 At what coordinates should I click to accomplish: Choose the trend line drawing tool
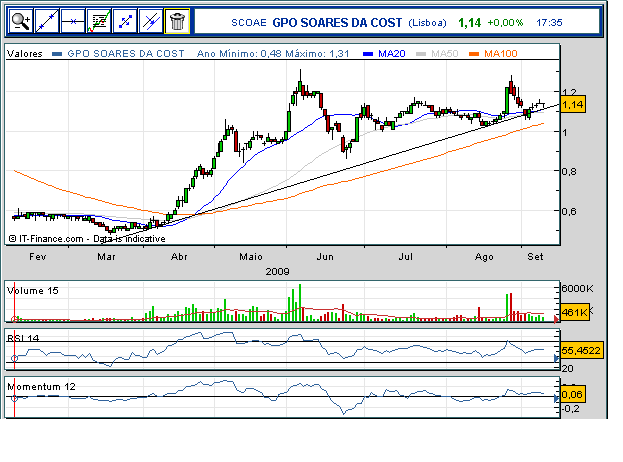coord(47,19)
